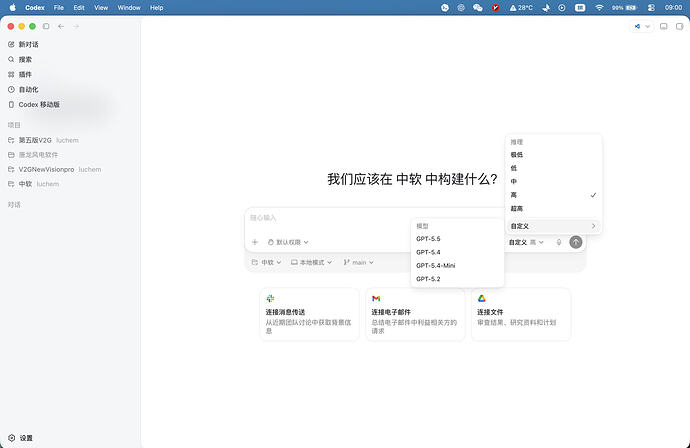This screenshot has width=690, height=448.
Task: Open the Window menu
Action: tap(129, 7)
